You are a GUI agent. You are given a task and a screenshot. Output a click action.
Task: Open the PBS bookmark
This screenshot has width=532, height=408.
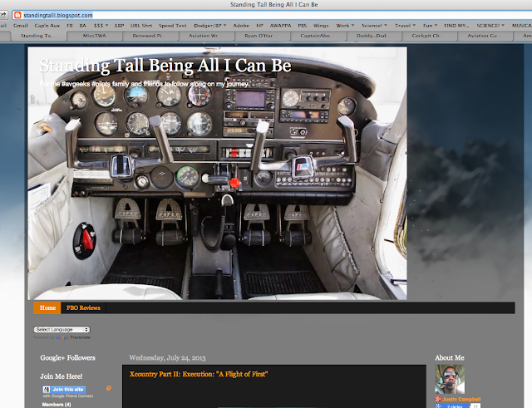(x=302, y=26)
